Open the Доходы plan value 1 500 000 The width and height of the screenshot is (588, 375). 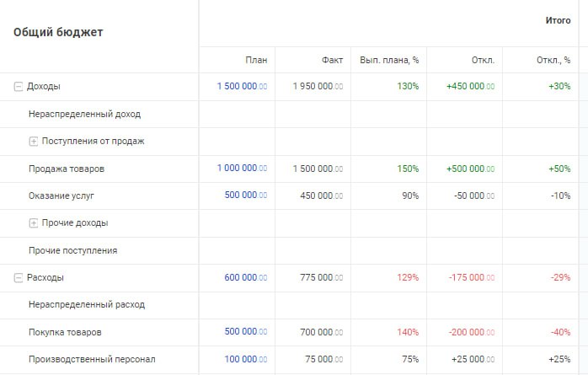point(242,87)
